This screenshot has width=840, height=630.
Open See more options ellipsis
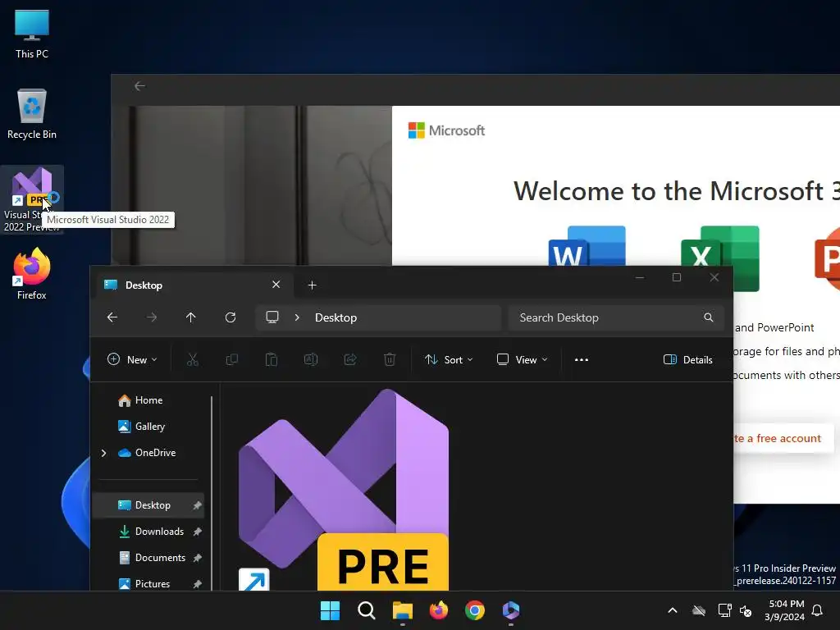click(x=582, y=359)
